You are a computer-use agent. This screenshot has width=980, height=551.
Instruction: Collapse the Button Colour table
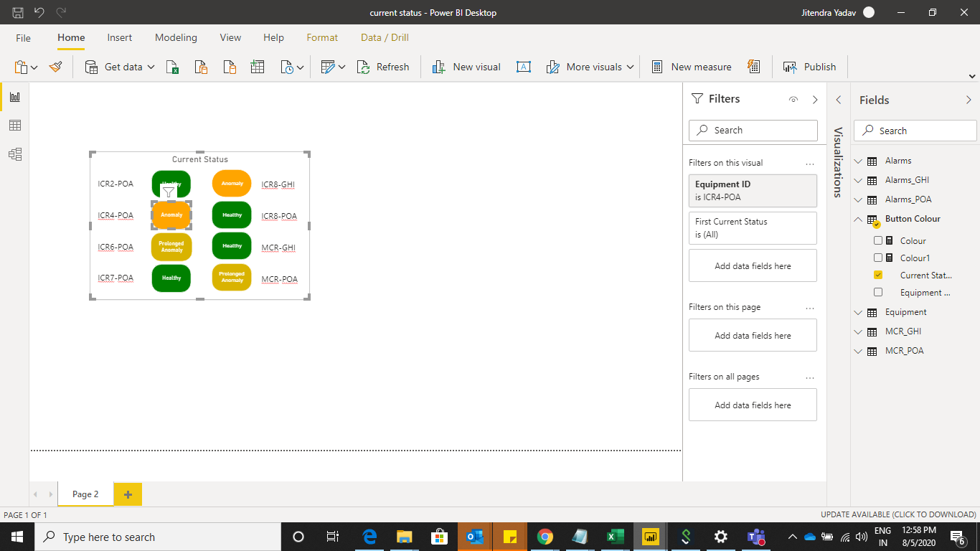(x=859, y=220)
